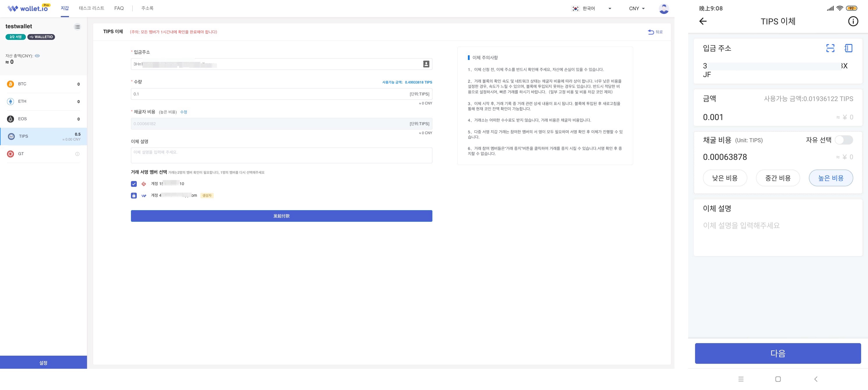Click the GT coin info icon
This screenshot has height=390, width=868.
click(x=77, y=154)
